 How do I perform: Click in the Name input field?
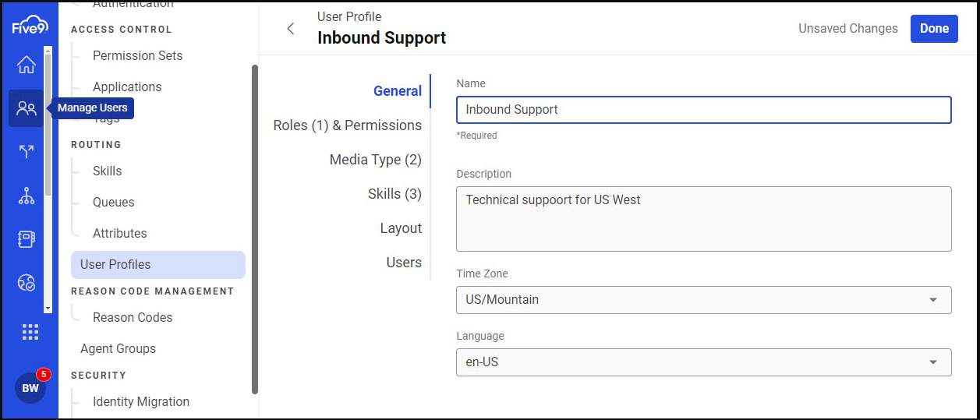point(703,110)
